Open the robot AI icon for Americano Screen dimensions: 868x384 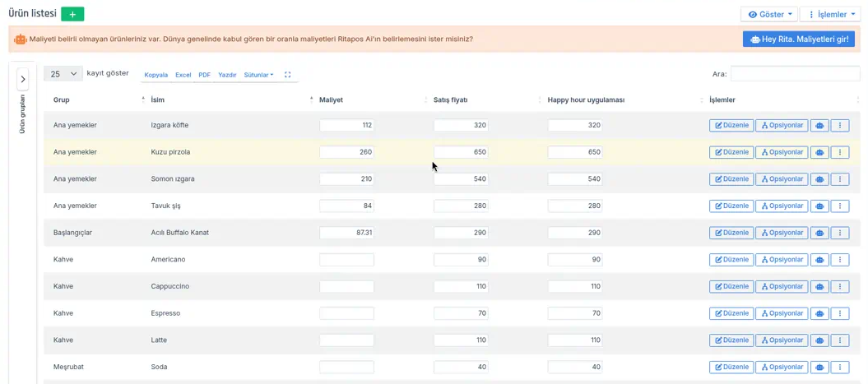pos(819,260)
